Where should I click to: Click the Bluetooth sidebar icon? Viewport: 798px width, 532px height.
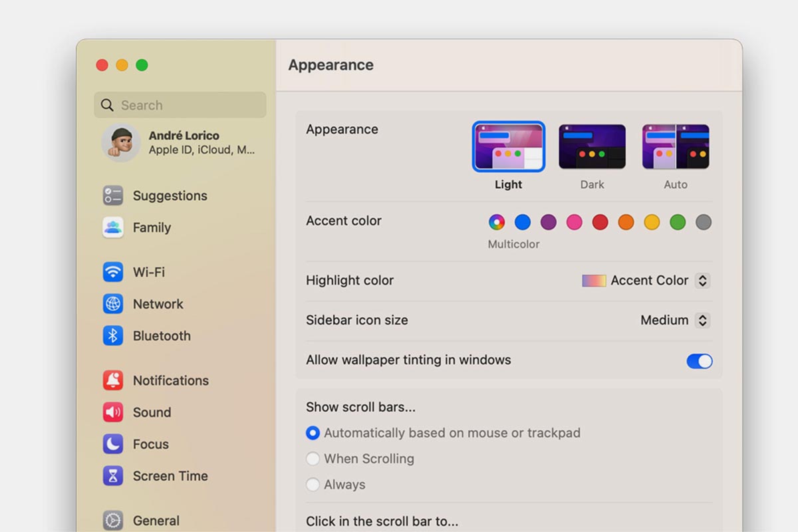(113, 336)
